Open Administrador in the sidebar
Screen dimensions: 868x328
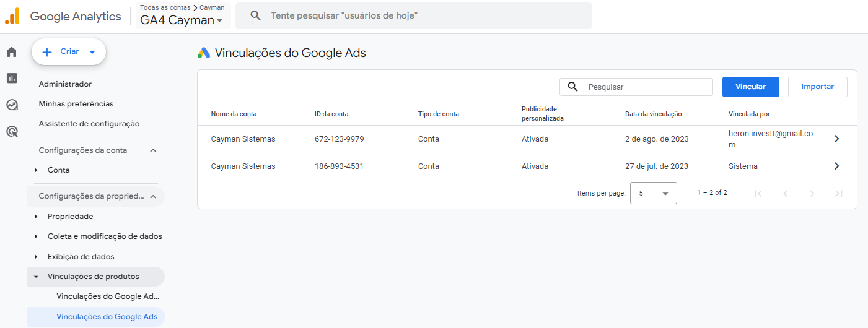(65, 84)
